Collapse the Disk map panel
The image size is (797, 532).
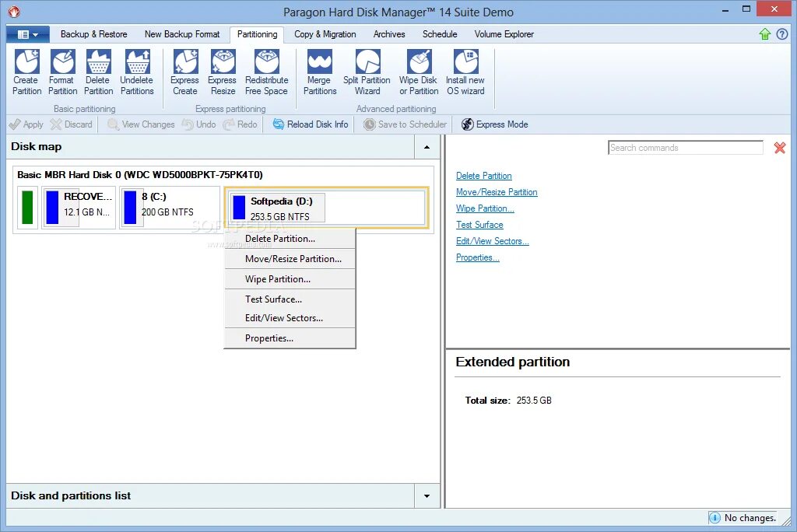427,147
